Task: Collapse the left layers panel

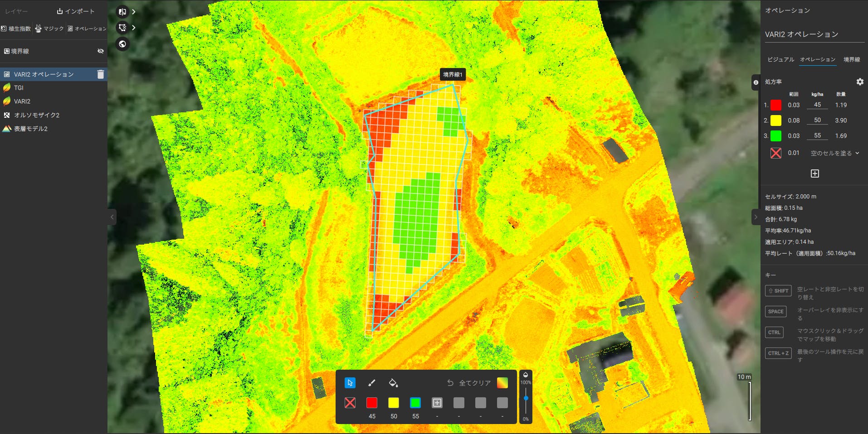Action: pyautogui.click(x=112, y=217)
